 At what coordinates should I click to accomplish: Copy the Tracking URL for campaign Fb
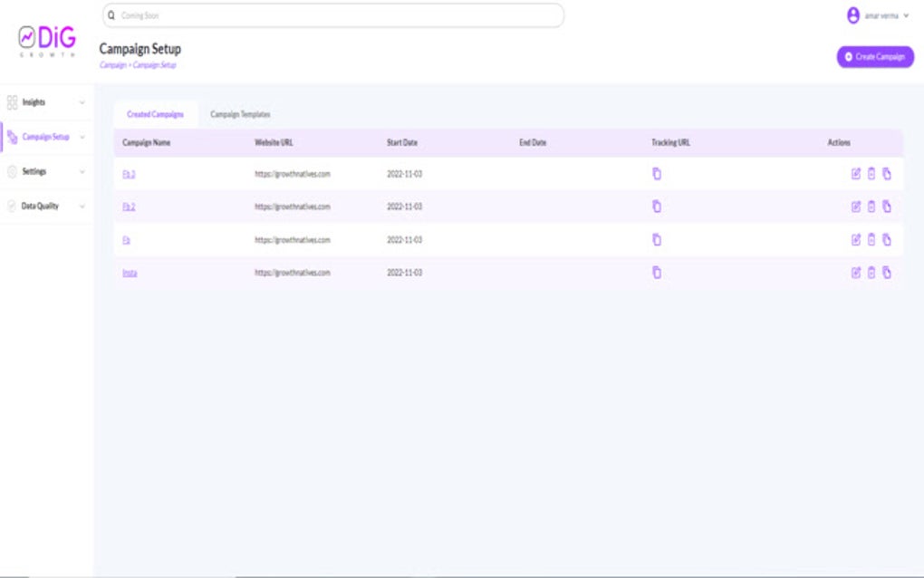point(655,239)
